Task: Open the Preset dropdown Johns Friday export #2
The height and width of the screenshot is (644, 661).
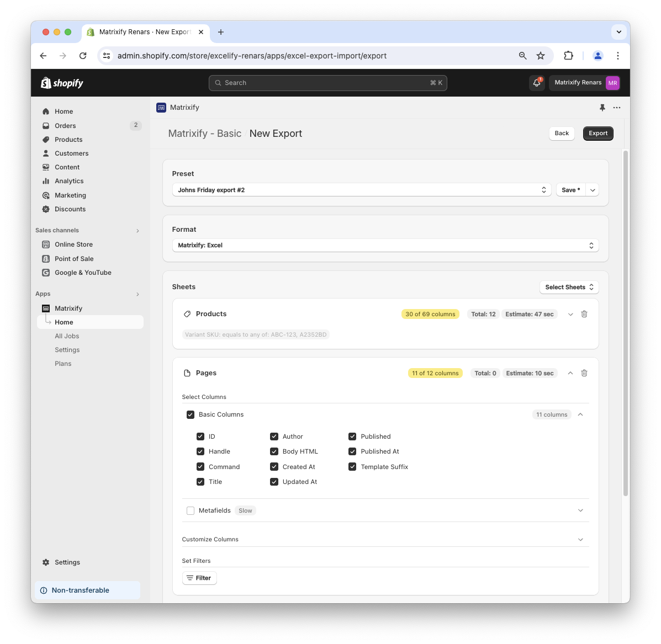Action: 361,190
